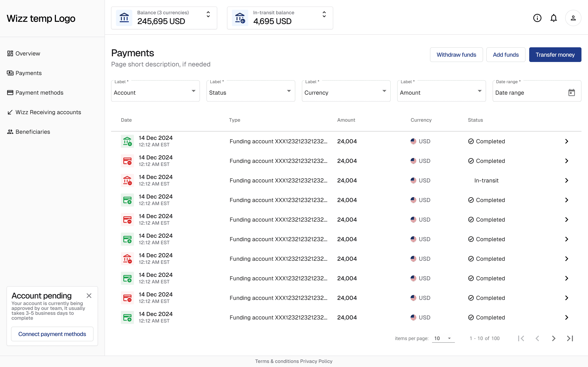Go to last page of results
The height and width of the screenshot is (367, 588).
[570, 338]
